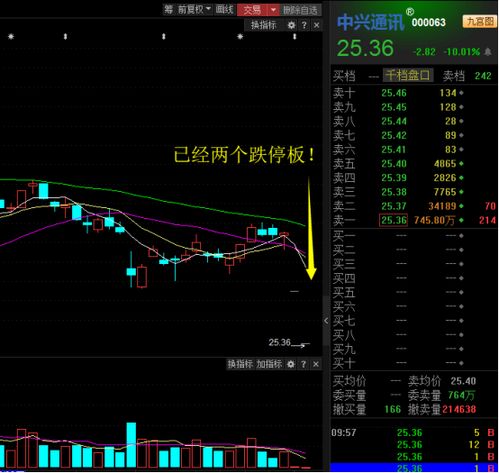Select the blue highlighted trade tick row
Image resolution: width=499 pixels, height=473 pixels.
[x=414, y=467]
